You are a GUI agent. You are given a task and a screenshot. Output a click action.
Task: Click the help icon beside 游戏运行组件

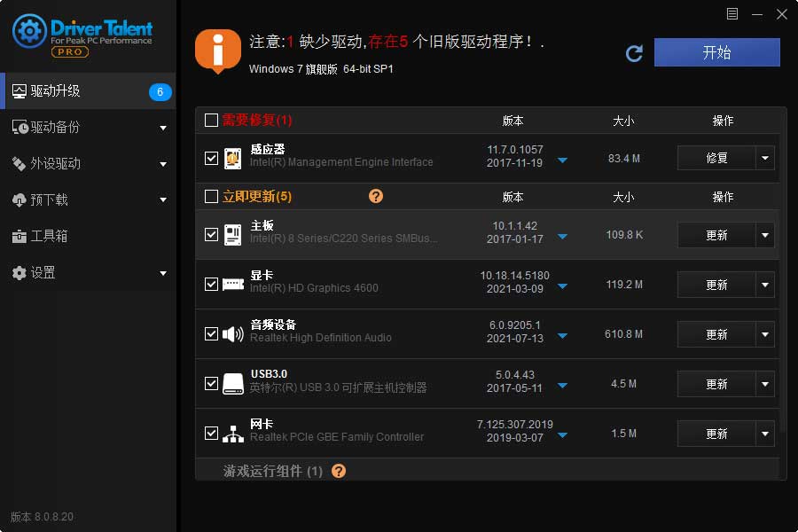(339, 471)
